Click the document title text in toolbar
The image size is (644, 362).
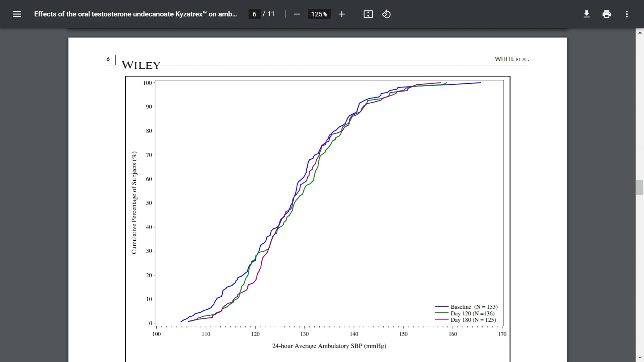click(x=136, y=14)
